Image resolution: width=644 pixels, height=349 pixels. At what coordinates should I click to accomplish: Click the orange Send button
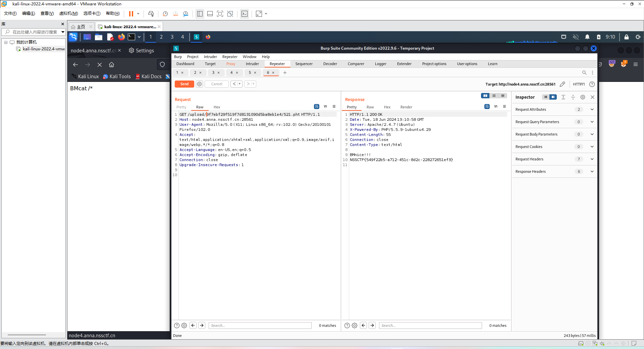click(x=184, y=84)
